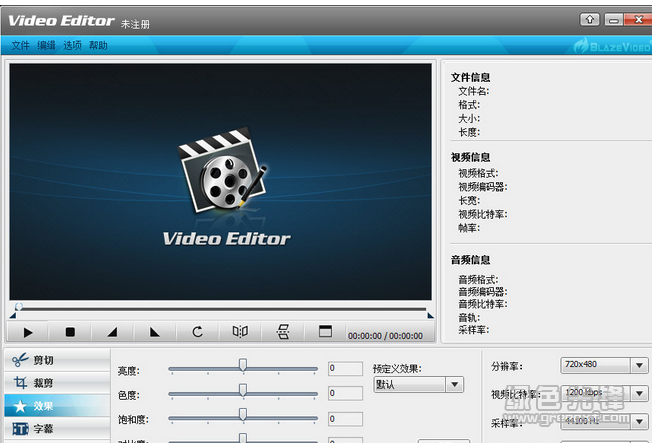
Task: Set the clip end mark point
Action: 155,332
